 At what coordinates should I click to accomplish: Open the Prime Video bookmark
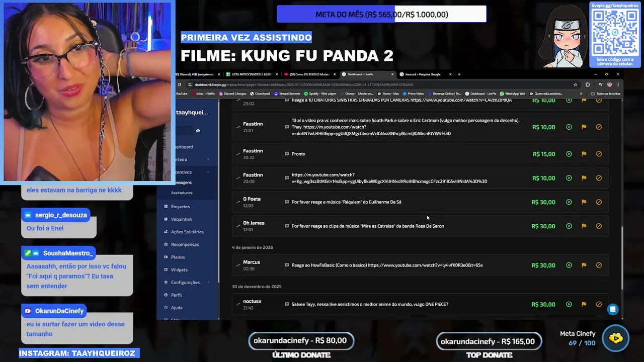[x=413, y=94]
